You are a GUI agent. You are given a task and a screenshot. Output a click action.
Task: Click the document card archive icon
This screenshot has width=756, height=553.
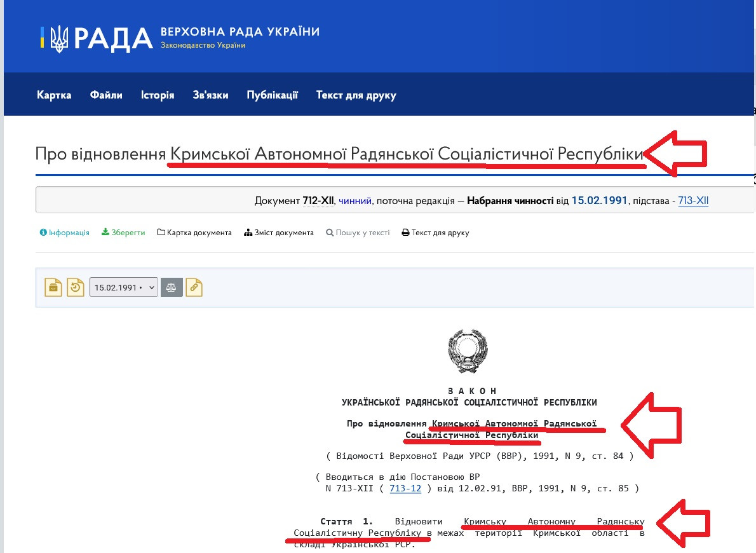pos(53,287)
